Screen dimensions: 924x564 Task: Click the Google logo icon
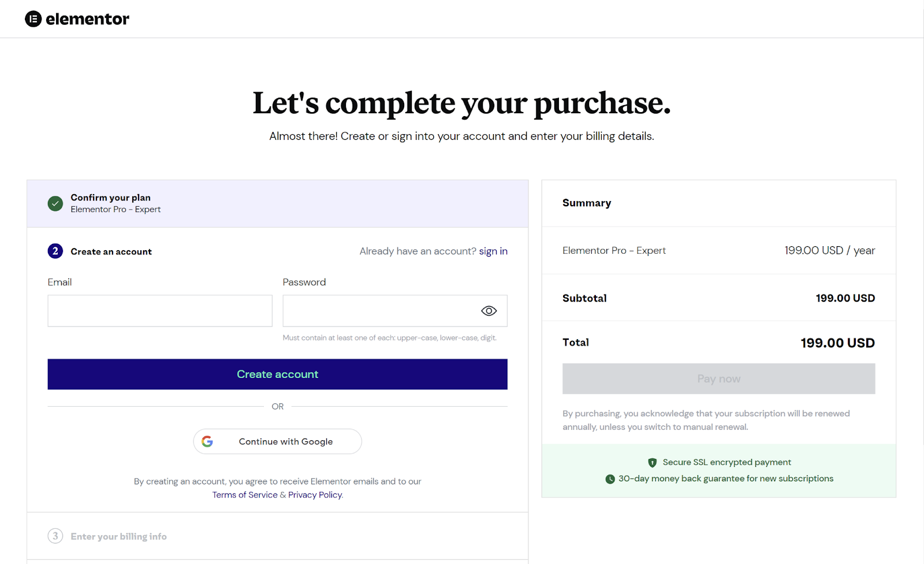coord(207,441)
